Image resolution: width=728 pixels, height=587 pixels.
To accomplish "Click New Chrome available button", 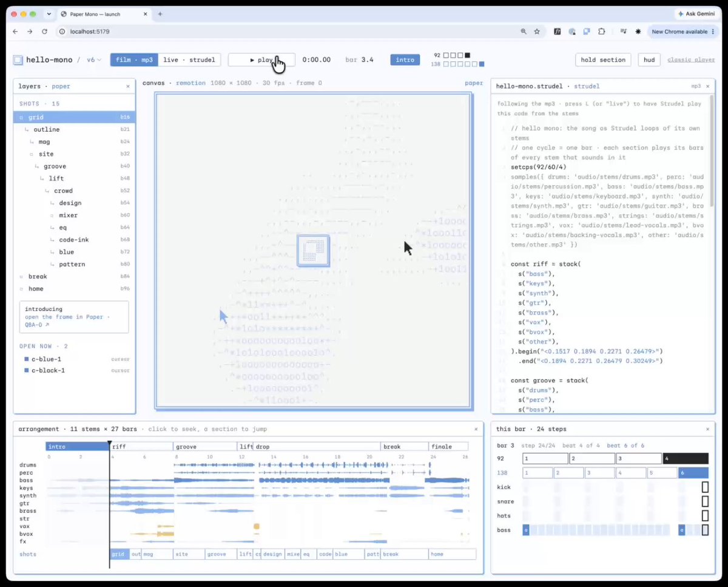I will coord(684,32).
